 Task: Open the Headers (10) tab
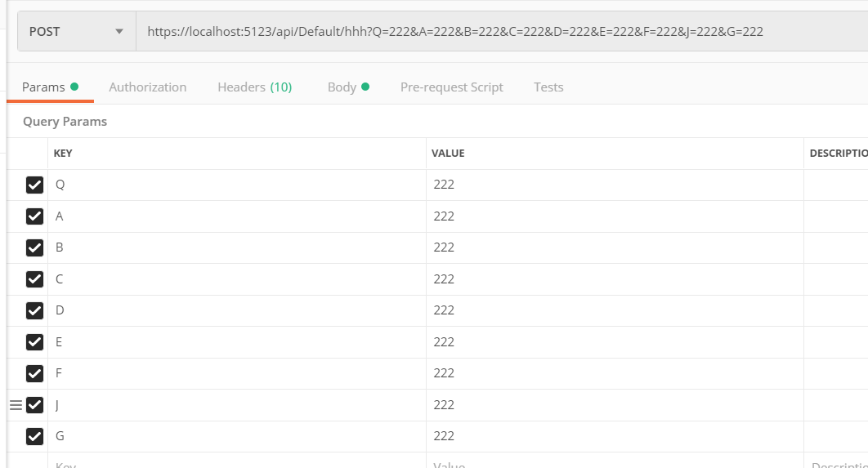[255, 87]
